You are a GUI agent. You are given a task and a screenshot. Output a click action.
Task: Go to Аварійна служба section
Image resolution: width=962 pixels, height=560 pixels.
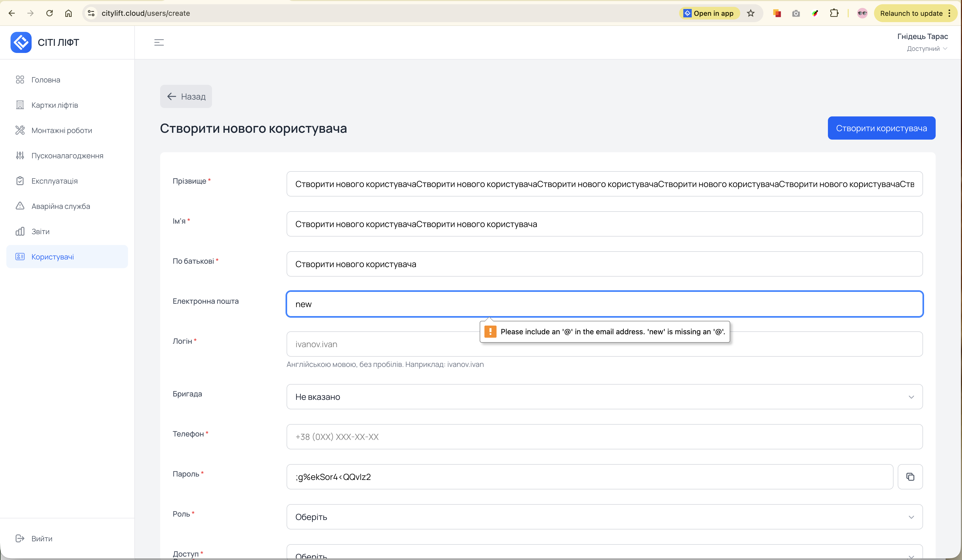pos(61,206)
